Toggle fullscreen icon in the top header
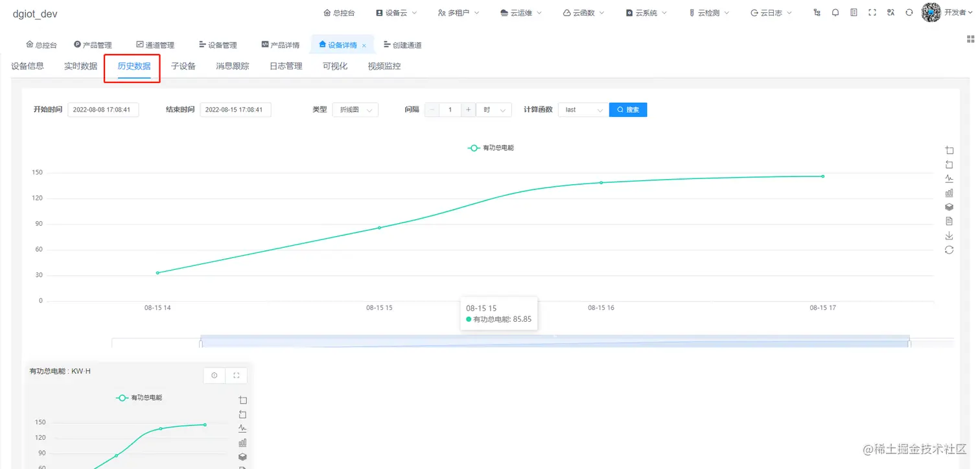Screen dimensions: 980x469 pos(872,12)
